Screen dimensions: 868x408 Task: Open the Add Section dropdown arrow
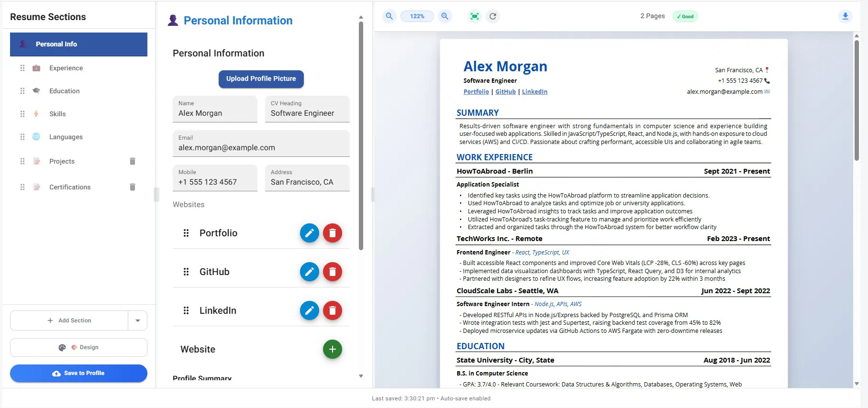[x=138, y=320]
